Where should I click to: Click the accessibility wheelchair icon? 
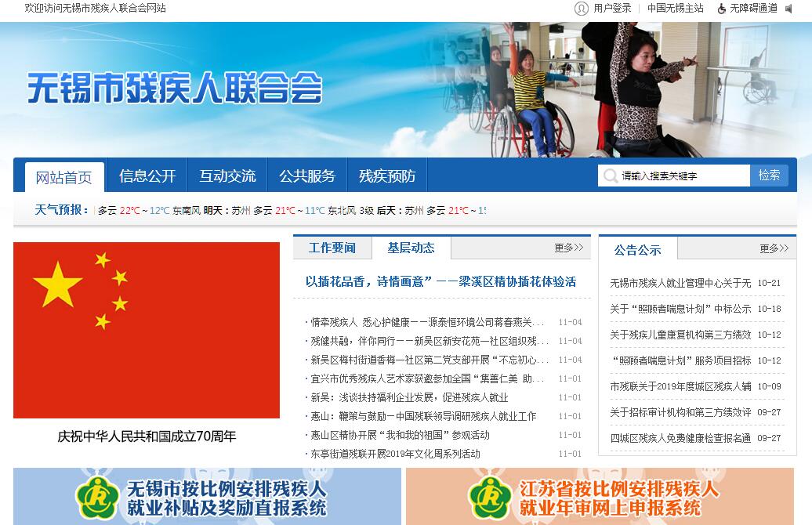coord(721,9)
